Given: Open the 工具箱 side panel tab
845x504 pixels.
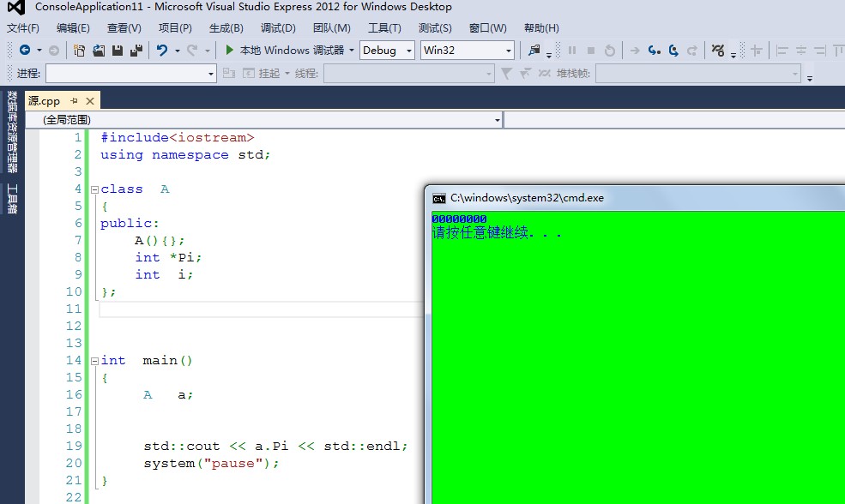Looking at the screenshot, I should pyautogui.click(x=12, y=199).
